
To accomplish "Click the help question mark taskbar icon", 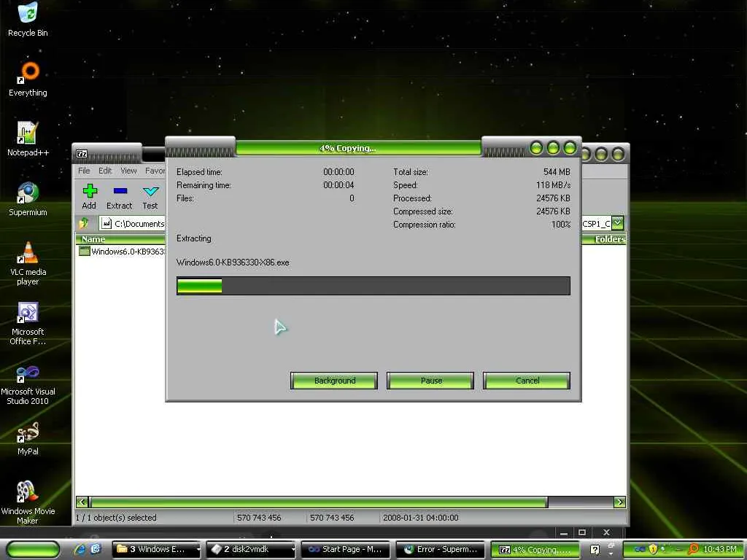I will [595, 550].
